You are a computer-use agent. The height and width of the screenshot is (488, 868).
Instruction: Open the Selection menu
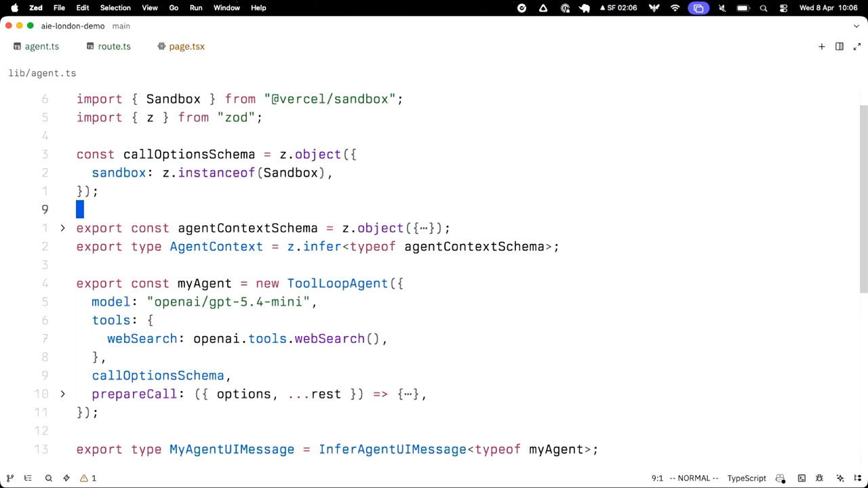tap(115, 7)
